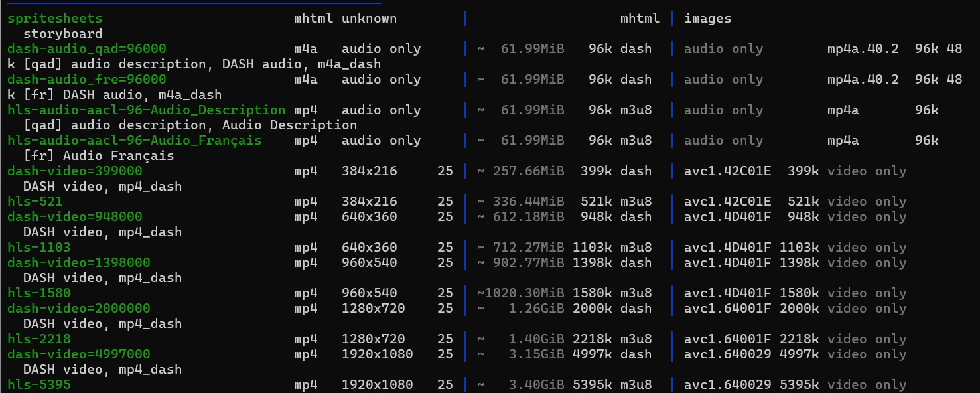
Task: Point at the dash-video=948000 format ID
Action: [75, 217]
